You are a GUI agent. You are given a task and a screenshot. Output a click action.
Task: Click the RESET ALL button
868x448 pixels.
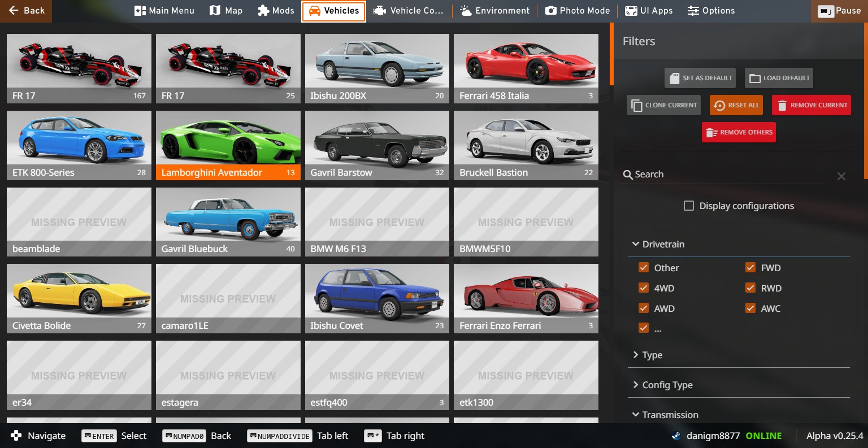(x=736, y=105)
